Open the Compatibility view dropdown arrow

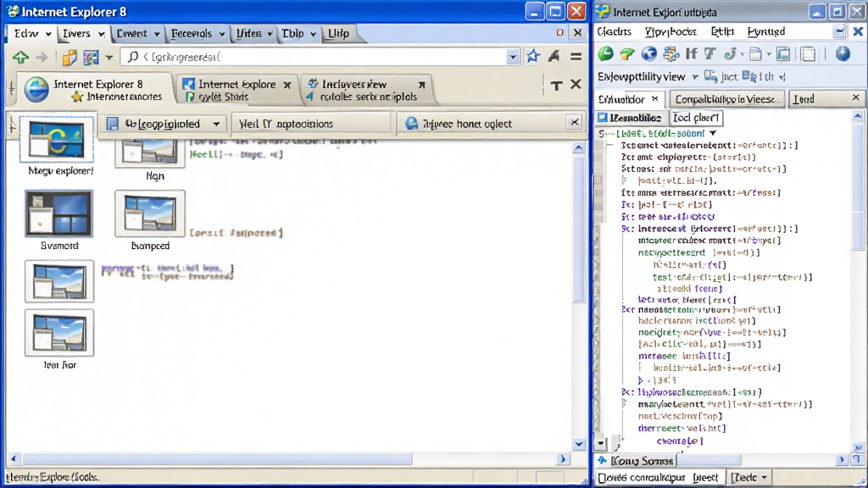tap(695, 77)
